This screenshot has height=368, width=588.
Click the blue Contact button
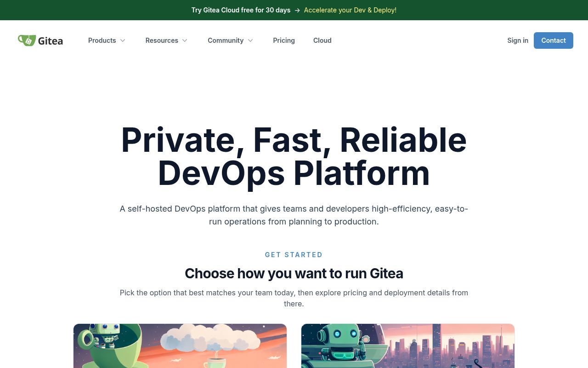coord(554,40)
